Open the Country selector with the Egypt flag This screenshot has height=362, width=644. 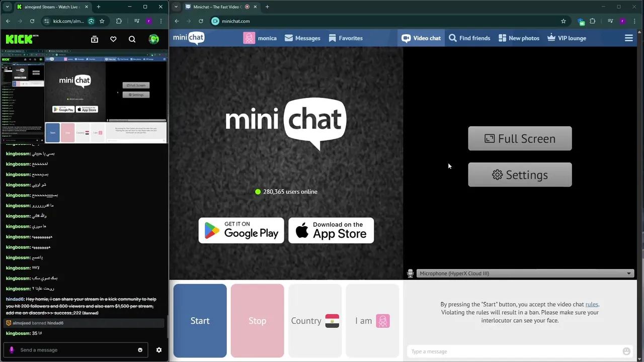(315, 321)
